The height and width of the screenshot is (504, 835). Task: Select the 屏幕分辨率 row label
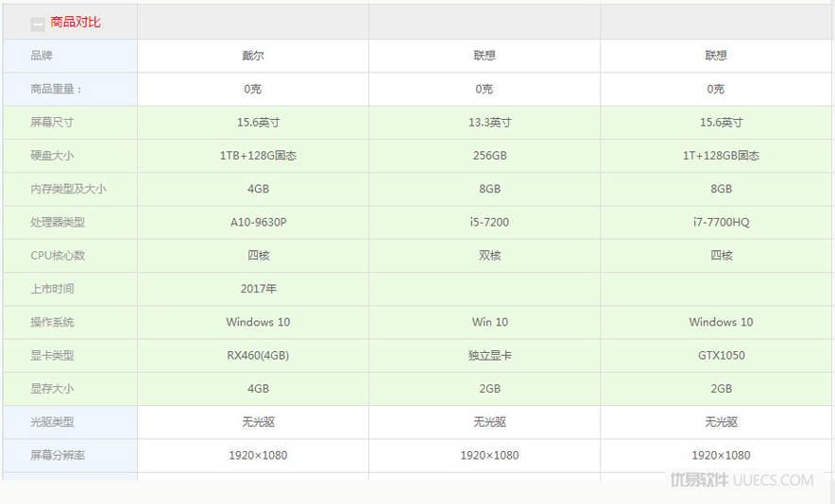58,455
